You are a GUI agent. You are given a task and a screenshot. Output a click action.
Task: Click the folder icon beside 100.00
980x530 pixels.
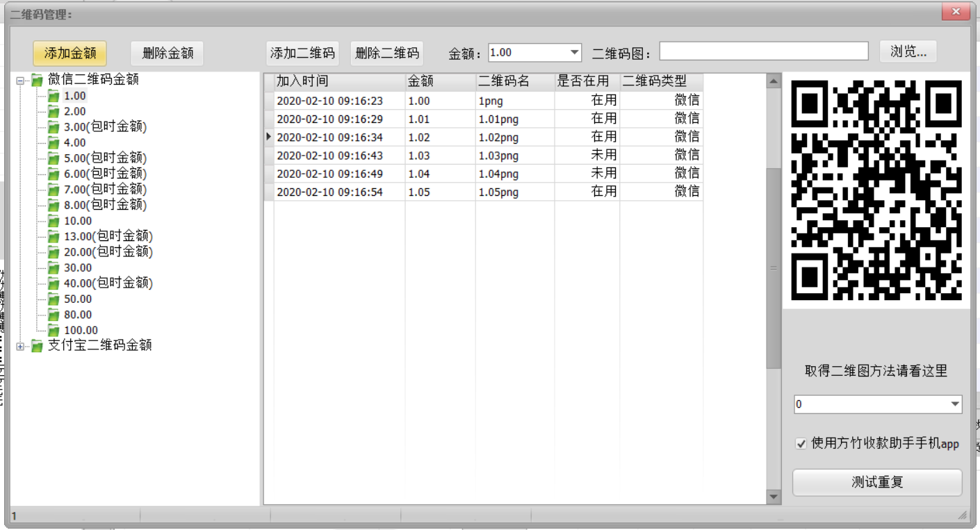pyautogui.click(x=54, y=331)
